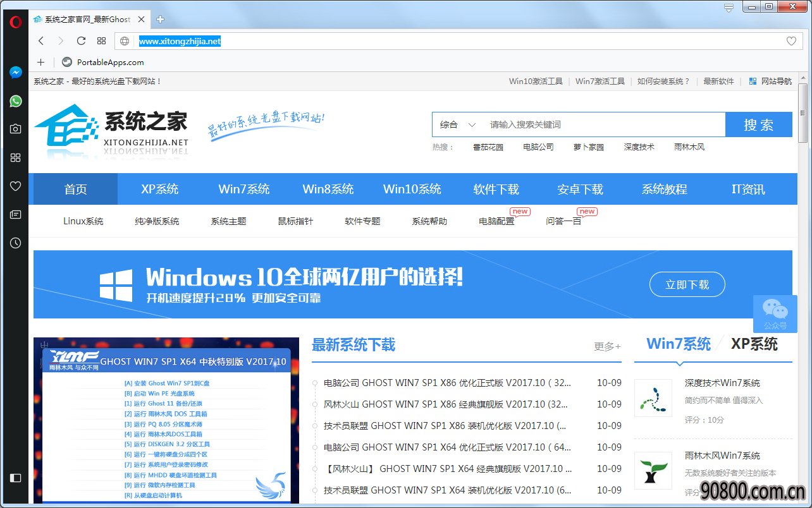Viewport: 812px width, 508px height.
Task: Toggle the sidebar panel button
Action: pyautogui.click(x=16, y=478)
